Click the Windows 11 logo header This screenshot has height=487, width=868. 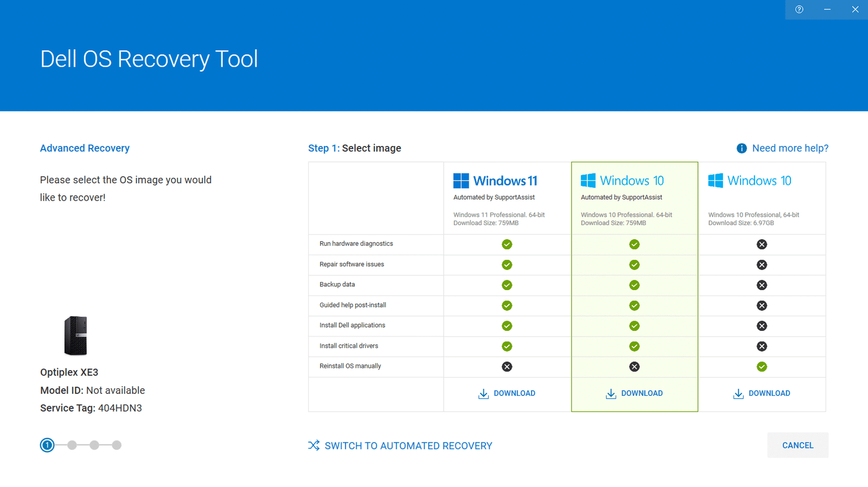495,181
